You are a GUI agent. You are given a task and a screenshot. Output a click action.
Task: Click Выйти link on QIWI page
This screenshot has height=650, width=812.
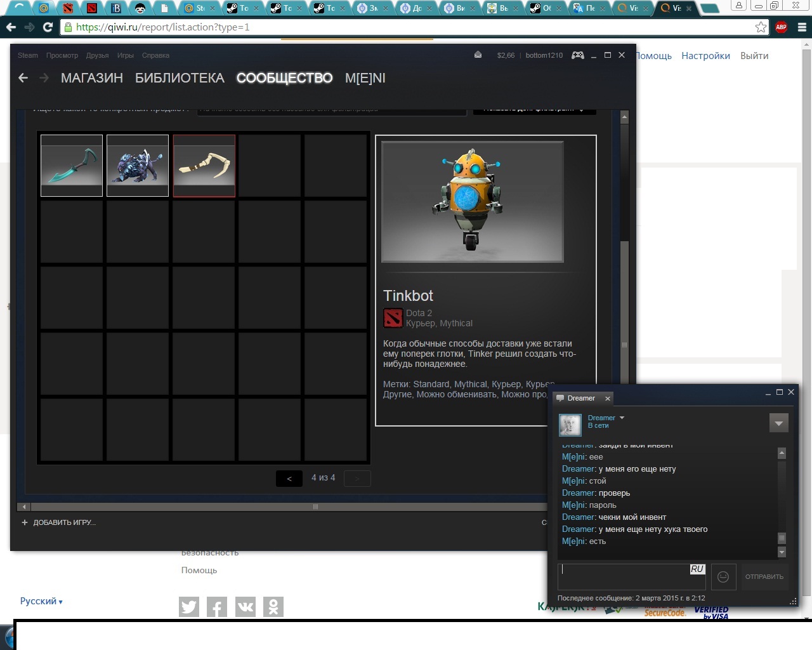coord(754,56)
